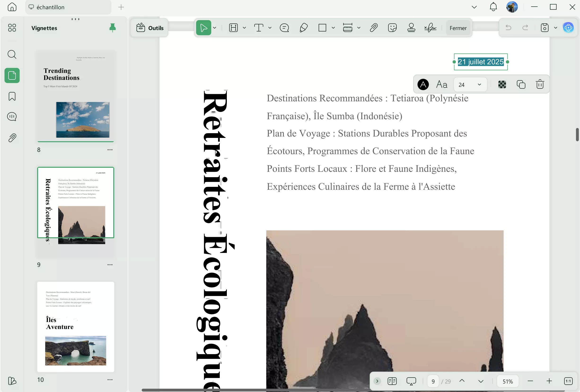Image resolution: width=580 pixels, height=392 pixels.
Task: Open the font color swatch
Action: tap(423, 84)
